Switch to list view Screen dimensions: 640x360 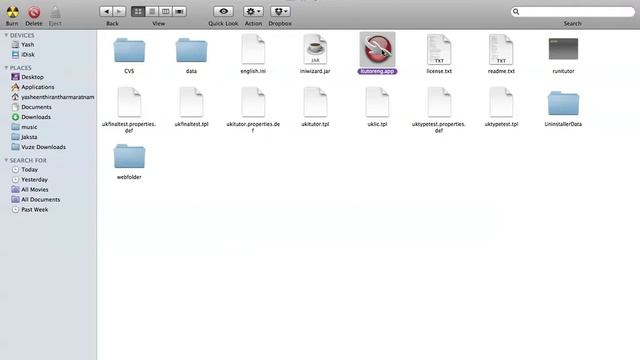(x=152, y=11)
